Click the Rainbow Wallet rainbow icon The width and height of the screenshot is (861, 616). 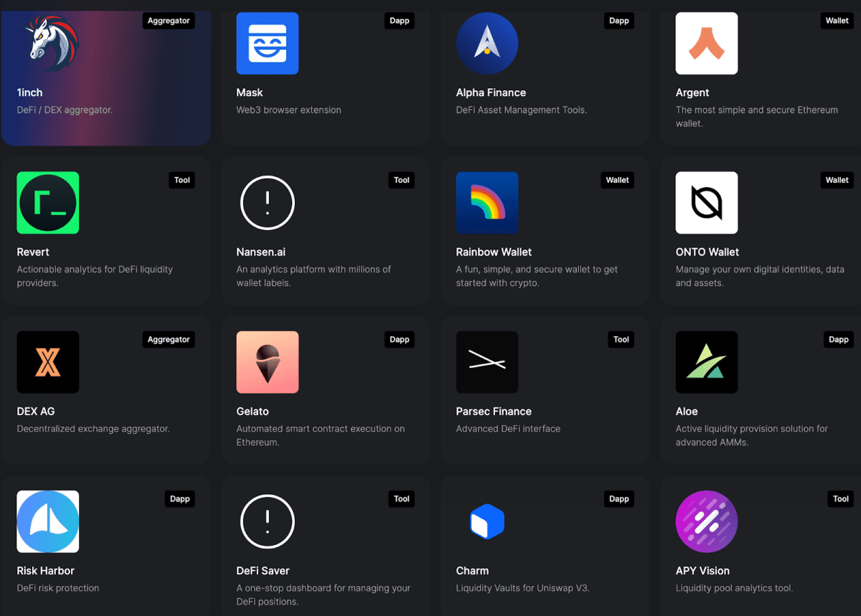click(x=487, y=202)
